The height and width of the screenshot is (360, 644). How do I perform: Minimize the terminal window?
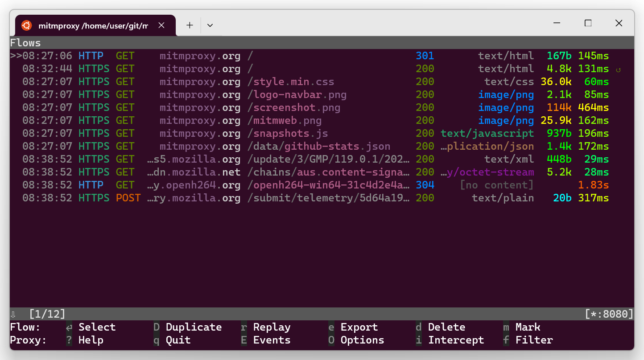(557, 23)
